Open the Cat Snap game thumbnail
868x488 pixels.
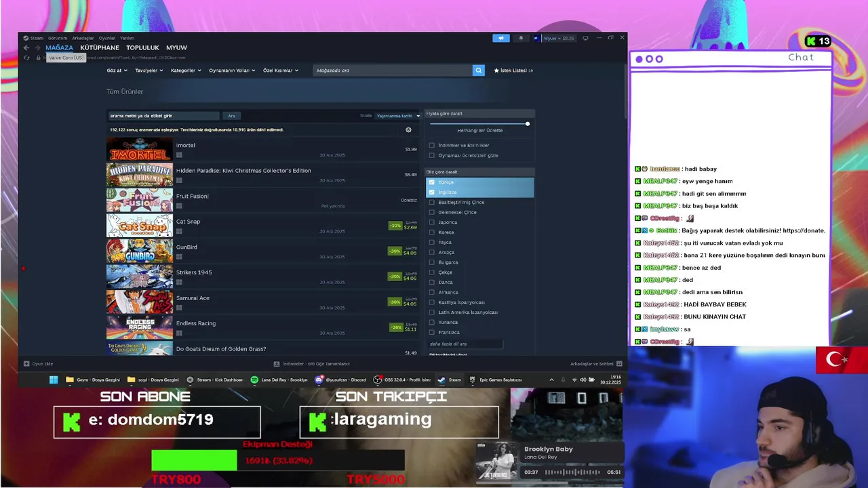pos(140,226)
